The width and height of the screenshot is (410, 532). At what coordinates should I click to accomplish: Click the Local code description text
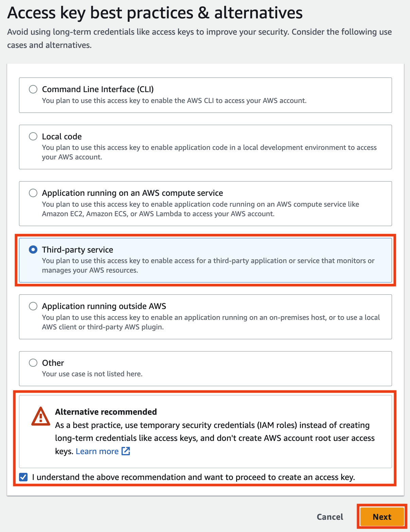coord(209,152)
